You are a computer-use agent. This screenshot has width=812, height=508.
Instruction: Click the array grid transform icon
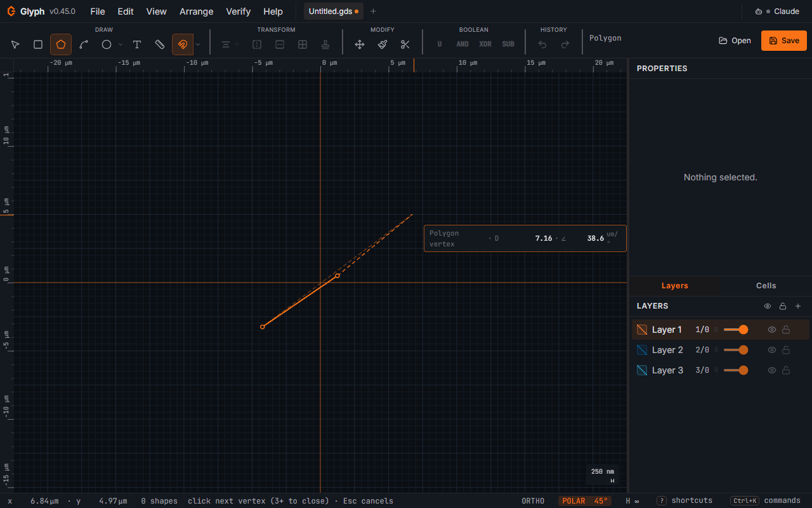(303, 44)
